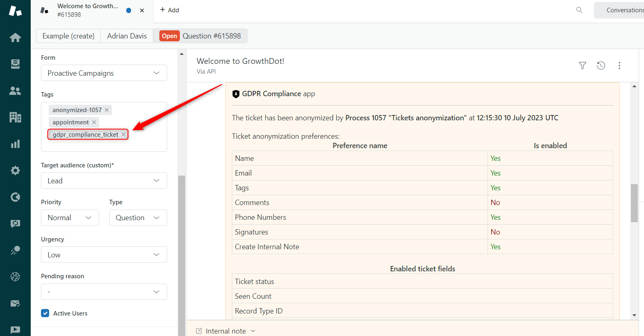
Task: Click the Internal note compose icon
Action: 199,331
